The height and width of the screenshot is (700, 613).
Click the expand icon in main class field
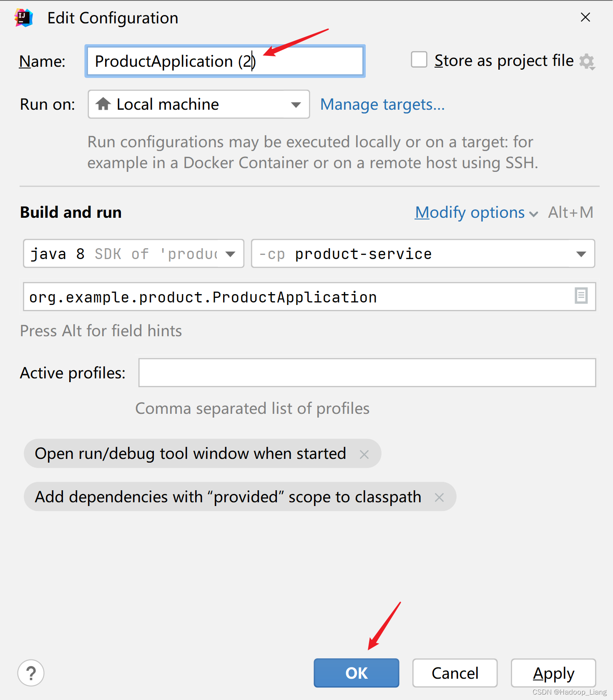tap(581, 296)
